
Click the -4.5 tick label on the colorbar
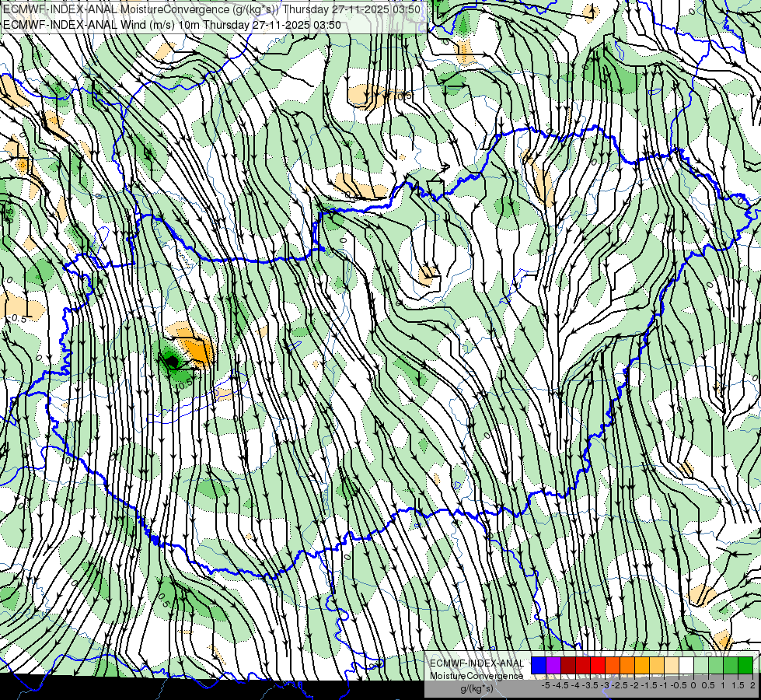[560, 685]
